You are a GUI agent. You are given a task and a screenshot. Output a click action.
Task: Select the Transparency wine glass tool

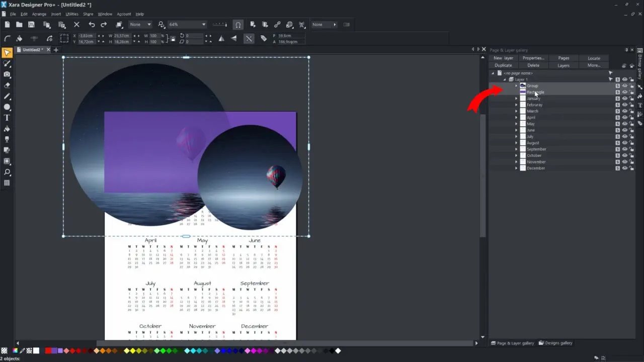pos(7,139)
